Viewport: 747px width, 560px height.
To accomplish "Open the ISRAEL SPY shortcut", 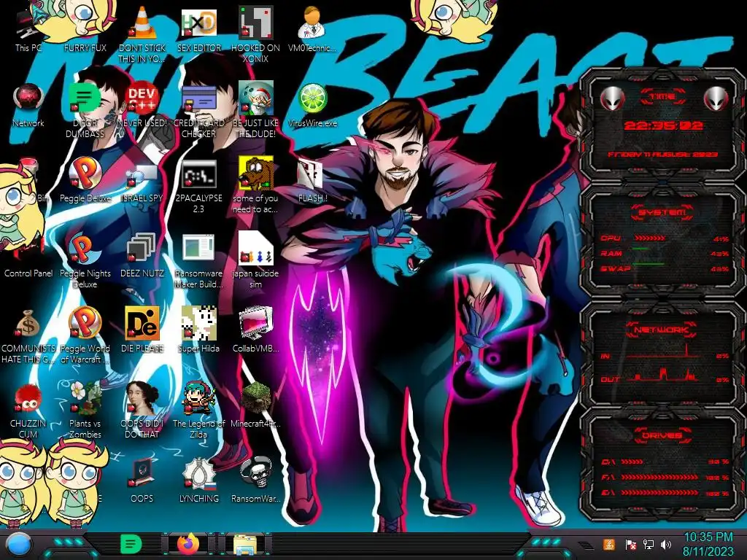I will pyautogui.click(x=142, y=182).
